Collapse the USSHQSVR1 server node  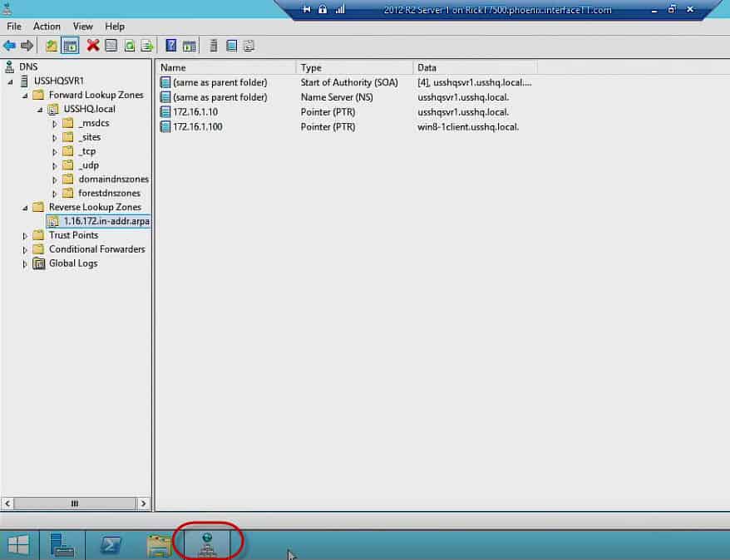10,82
